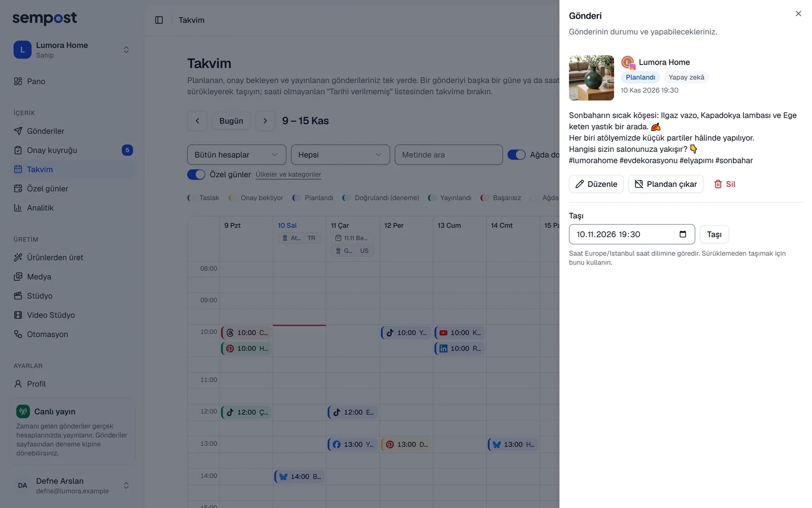Close the Gönderi panel
The width and height of the screenshot is (812, 508).
pyautogui.click(x=798, y=14)
